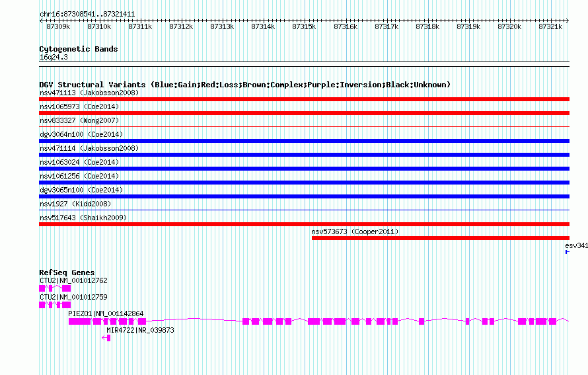Click the 87320k ruler tick label

click(x=509, y=26)
